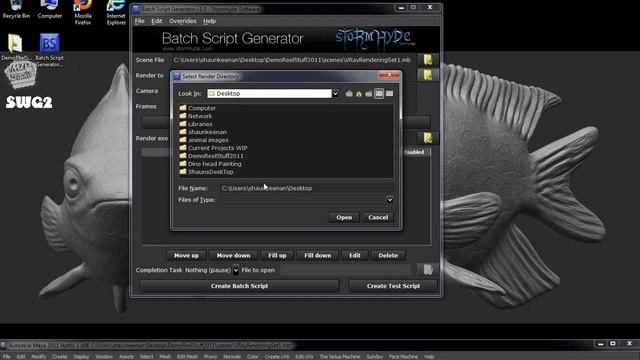Open the File menu in Batch Script Generator

140,21
